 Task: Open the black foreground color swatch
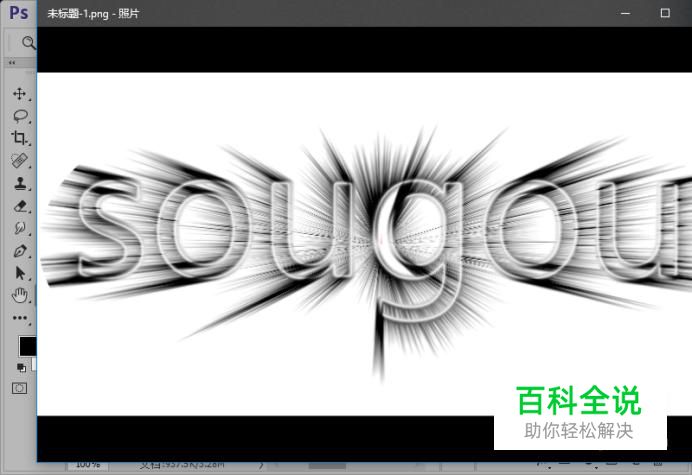27,346
